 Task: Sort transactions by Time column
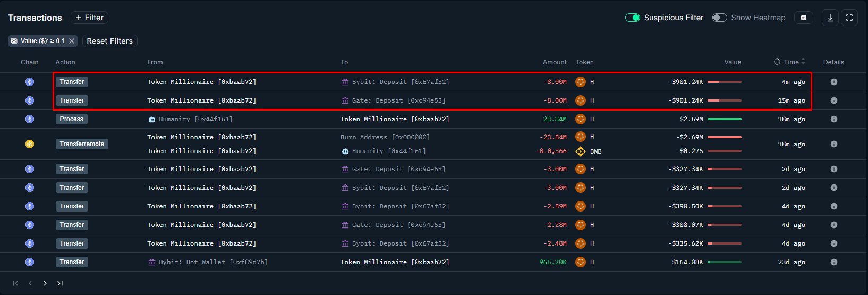click(791, 62)
